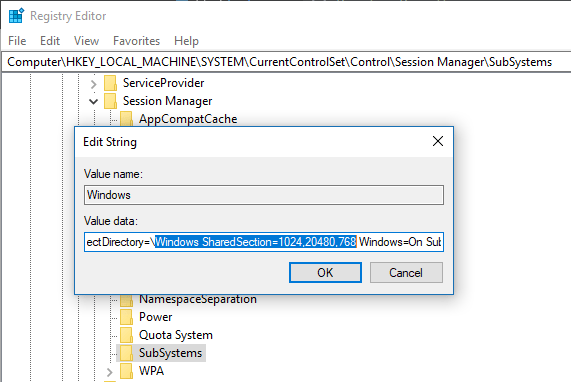Select the AppCompatCache tree entry

188,119
